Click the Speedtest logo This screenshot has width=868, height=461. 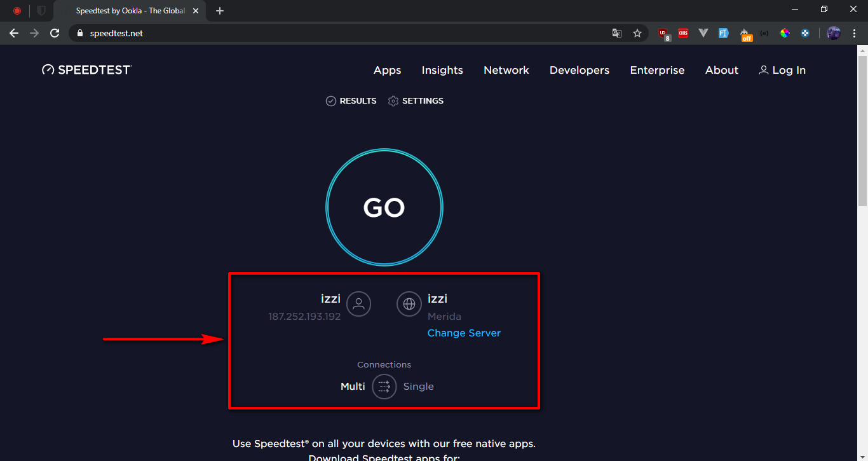coord(86,70)
